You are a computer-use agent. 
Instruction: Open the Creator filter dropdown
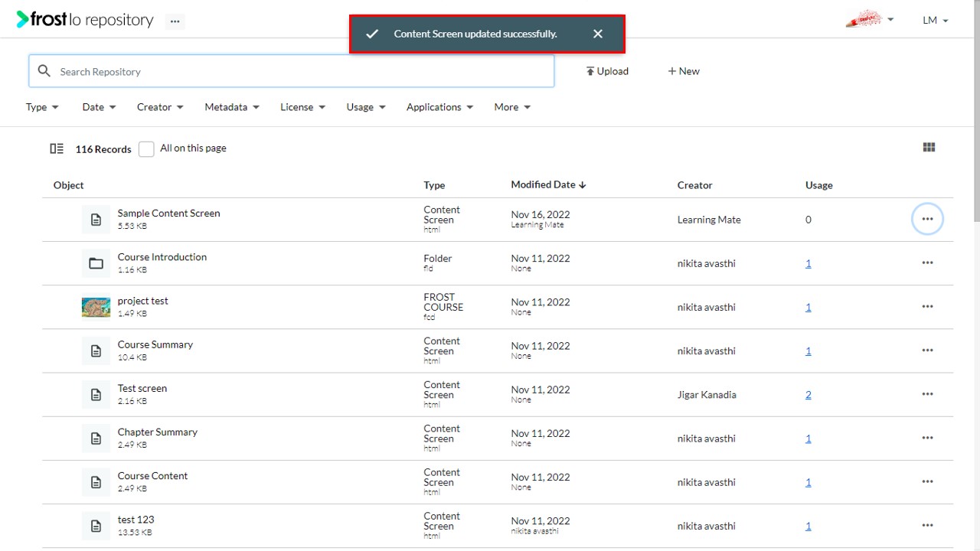pyautogui.click(x=160, y=107)
